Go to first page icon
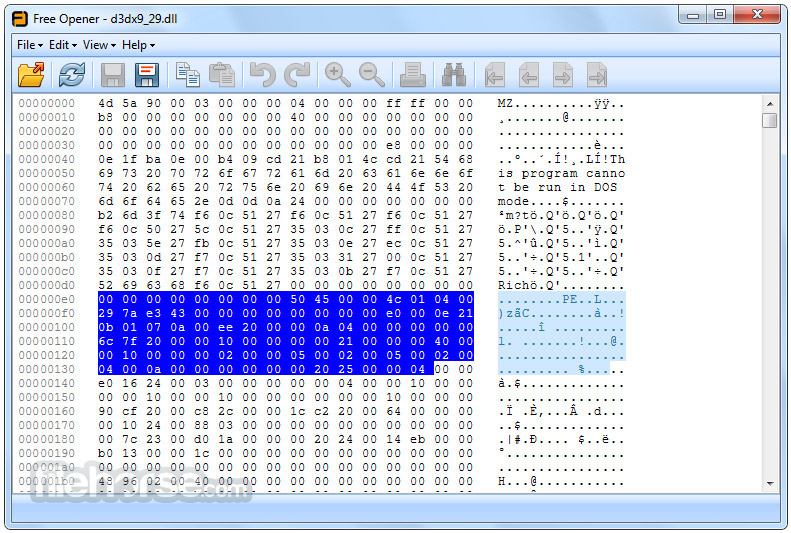Viewport: 791px width, 533px height. pos(495,75)
